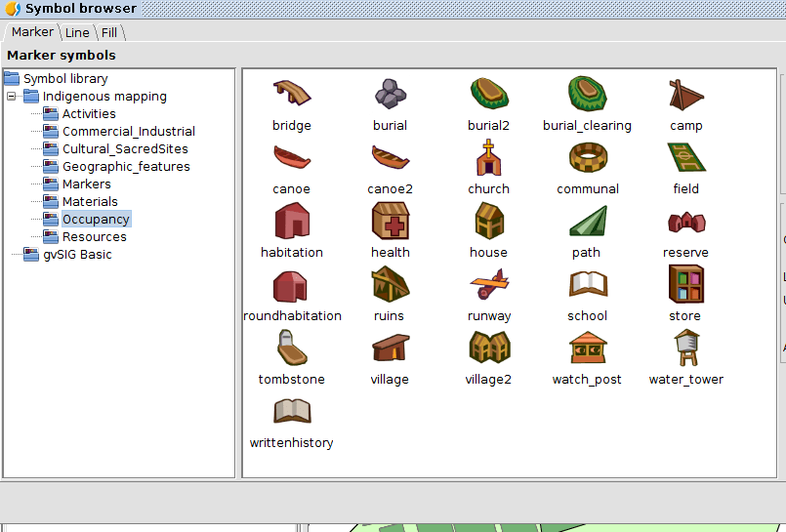
Task: Choose the canoe2 marker symbol
Action: tap(390, 158)
